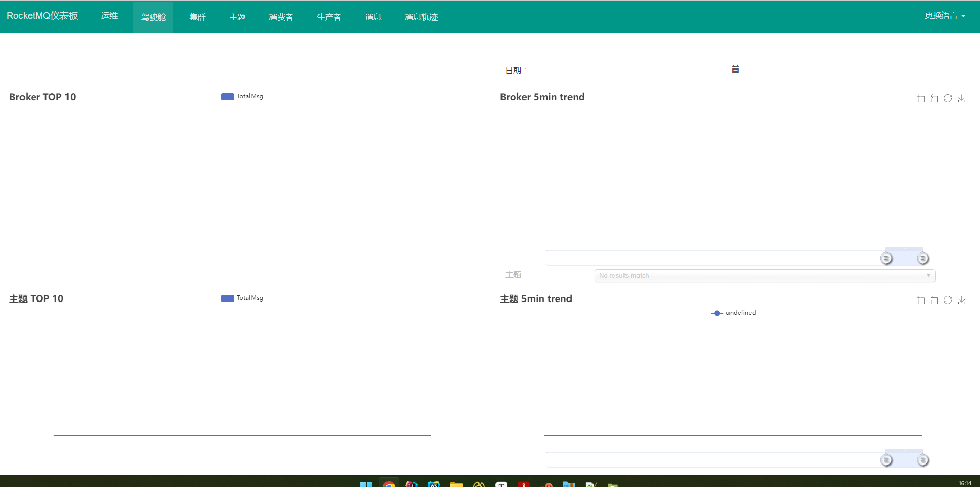Click restore icon on Broker 5min trend
The image size is (980, 487).
pos(948,98)
